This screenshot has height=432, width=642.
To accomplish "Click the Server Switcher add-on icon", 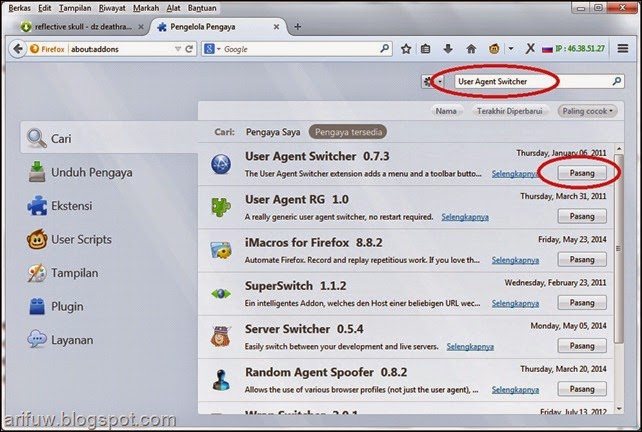I will [x=221, y=336].
